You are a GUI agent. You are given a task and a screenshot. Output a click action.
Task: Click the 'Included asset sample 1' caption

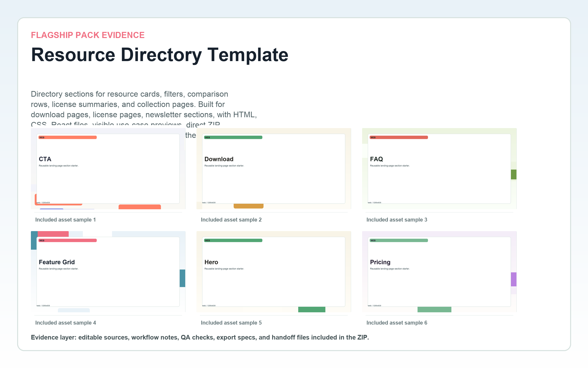65,220
